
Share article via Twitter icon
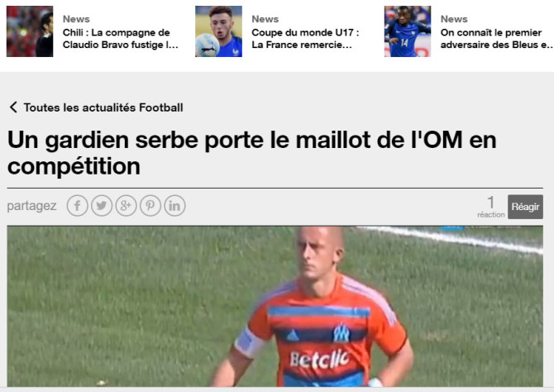tap(102, 206)
